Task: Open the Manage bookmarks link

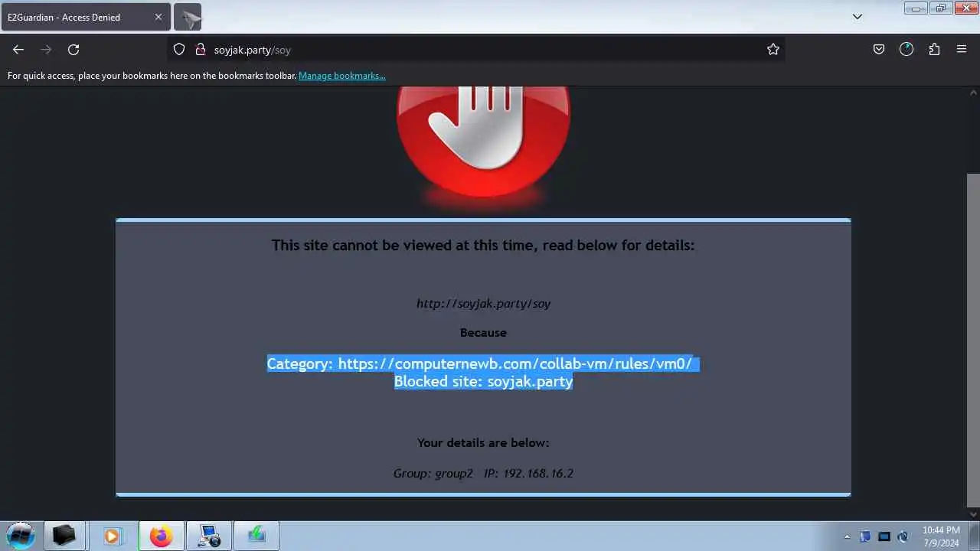Action: 342,76
